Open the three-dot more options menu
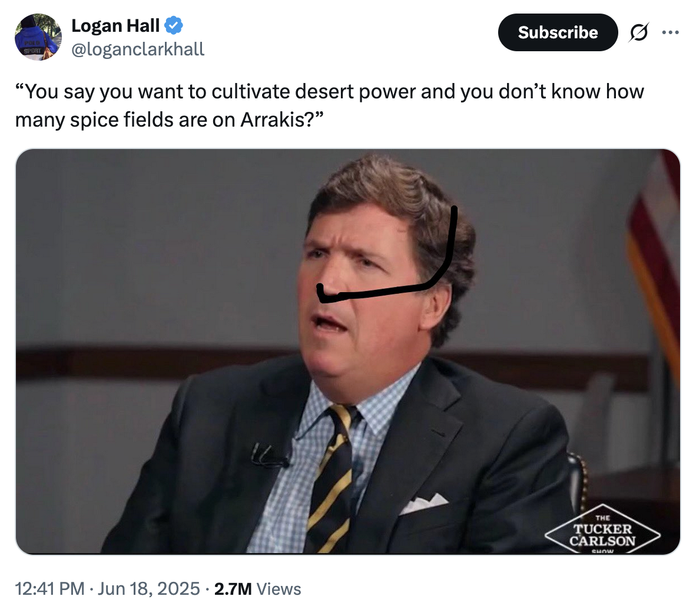 tap(670, 32)
